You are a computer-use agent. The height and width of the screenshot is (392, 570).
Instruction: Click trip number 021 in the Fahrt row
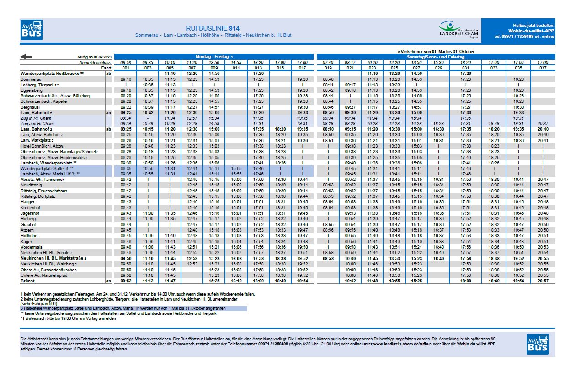[x=350, y=68]
